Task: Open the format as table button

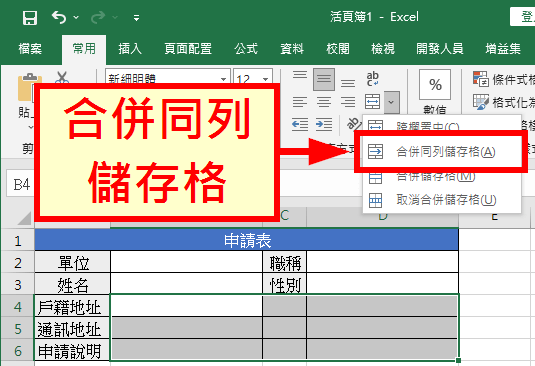Action: pos(503,102)
